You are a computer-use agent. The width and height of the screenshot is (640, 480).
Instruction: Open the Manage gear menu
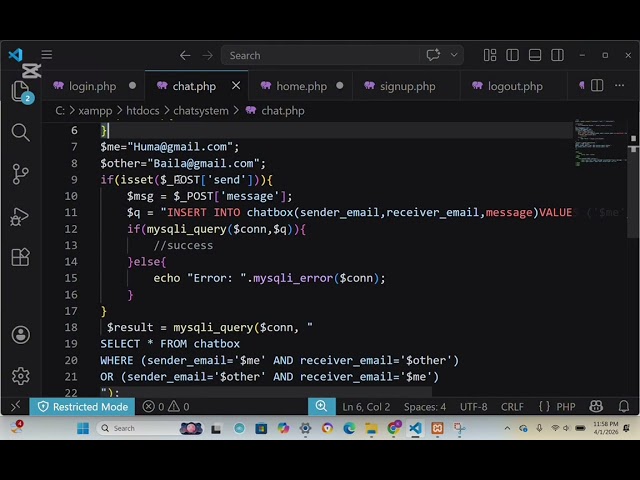20,376
